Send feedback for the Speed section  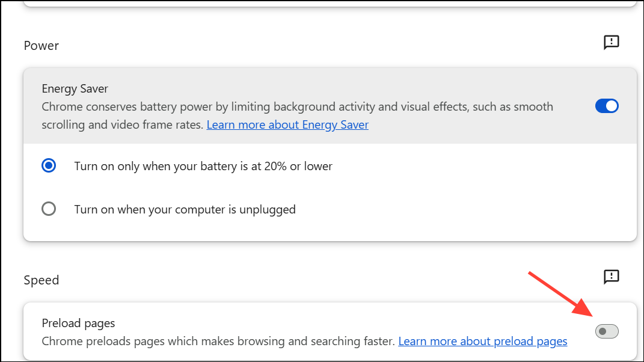tap(611, 277)
